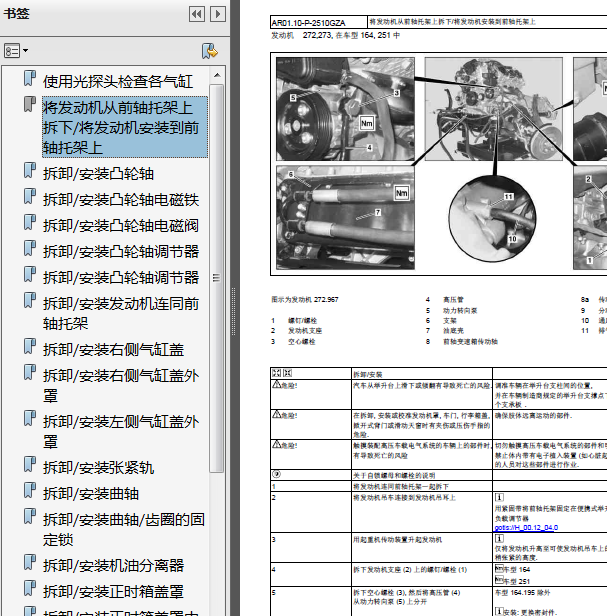Click the first 危险! warning triangle icon

(x=277, y=385)
